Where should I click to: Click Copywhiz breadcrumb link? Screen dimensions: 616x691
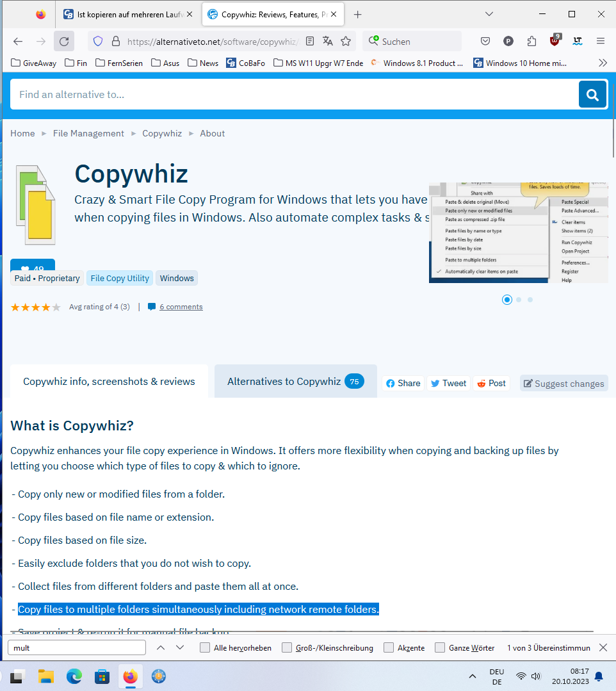point(162,134)
